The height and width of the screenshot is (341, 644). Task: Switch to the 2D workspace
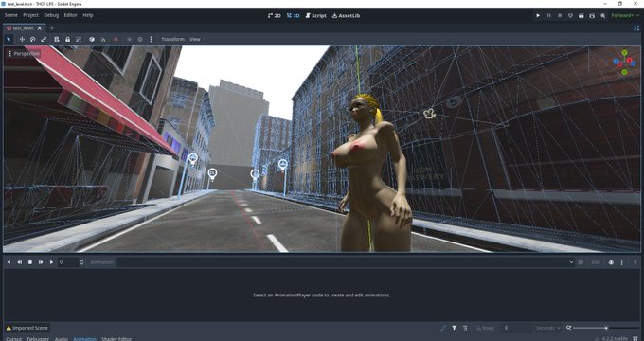[x=274, y=15]
